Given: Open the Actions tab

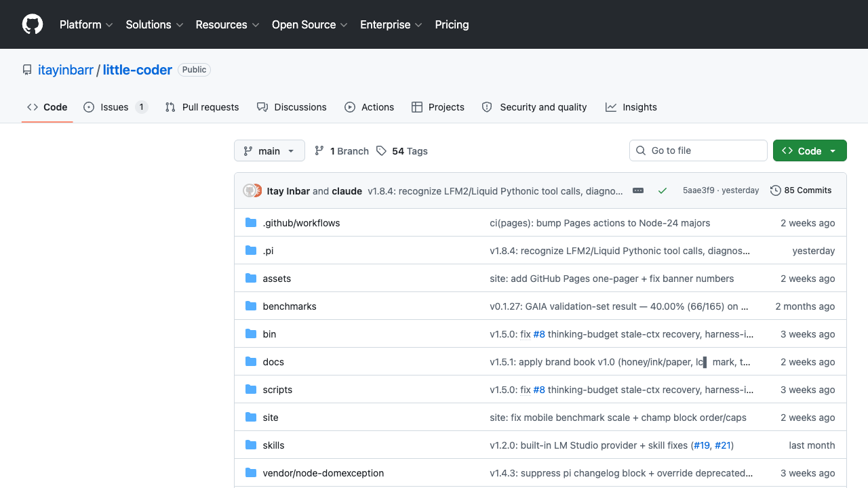Looking at the screenshot, I should pos(369,107).
